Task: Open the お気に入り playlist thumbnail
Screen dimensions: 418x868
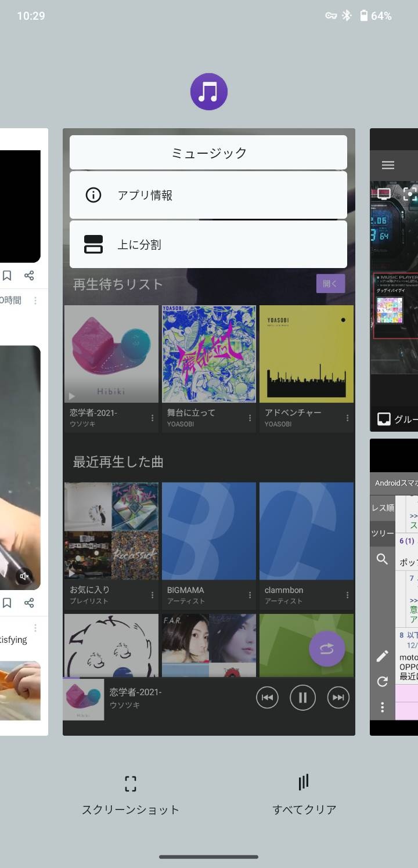Action: (111, 531)
